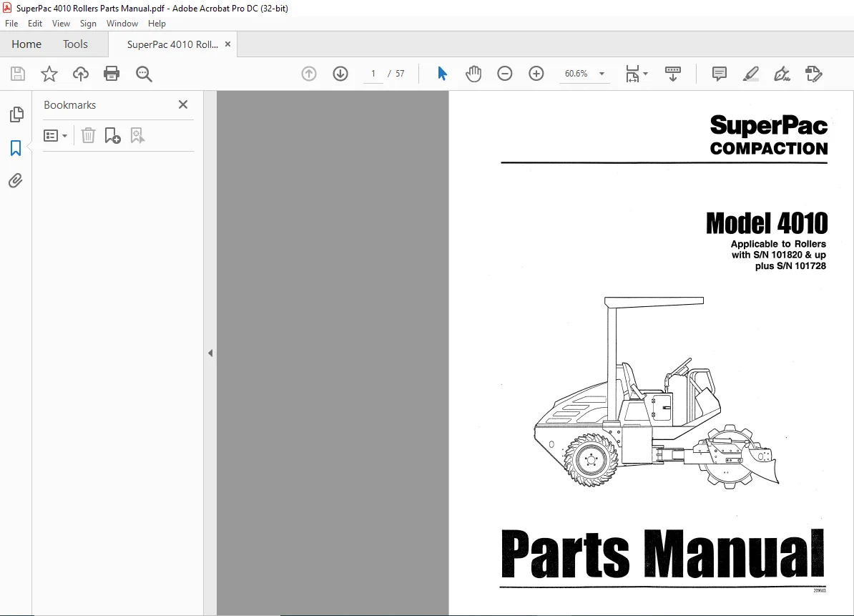Viewport: 854px width, 616px height.
Task: Click the upload to cloud icon
Action: (81, 74)
